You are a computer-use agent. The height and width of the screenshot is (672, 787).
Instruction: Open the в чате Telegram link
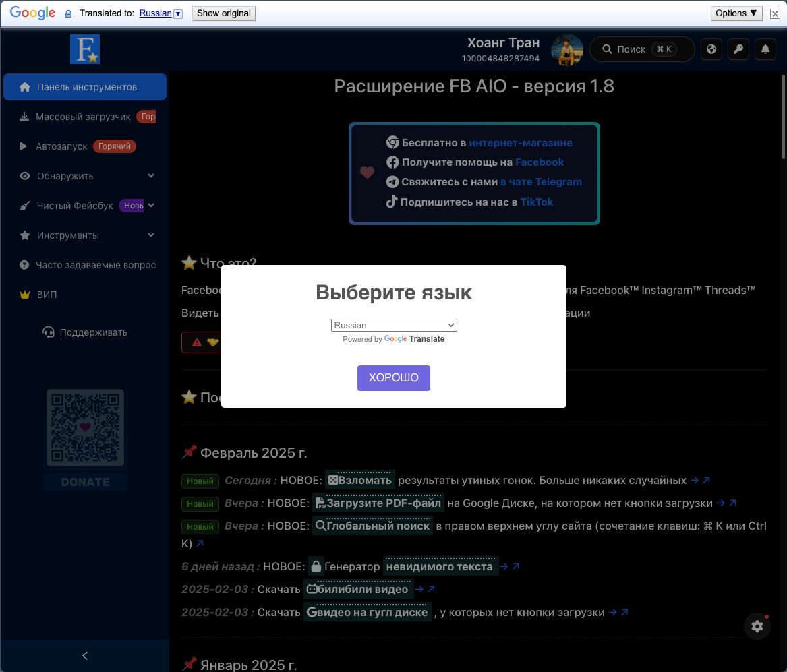coord(541,181)
